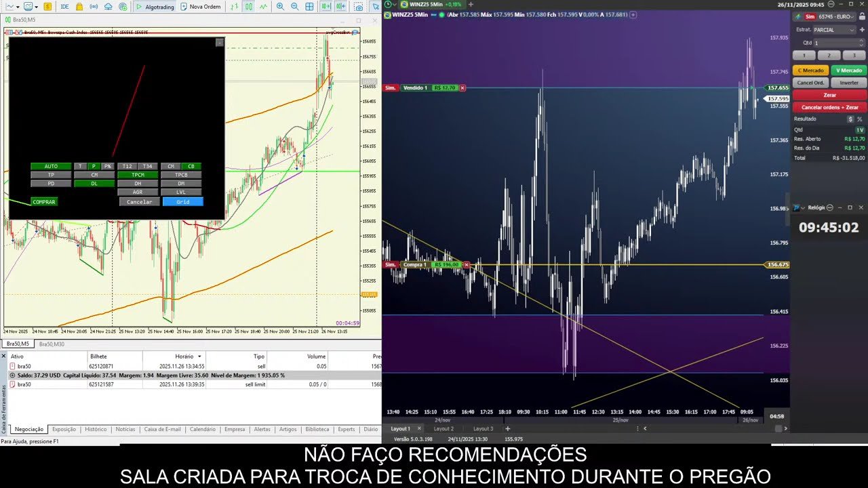Image resolution: width=868 pixels, height=488 pixels.
Task: Minimize the black trading panel
Action: click(x=219, y=42)
